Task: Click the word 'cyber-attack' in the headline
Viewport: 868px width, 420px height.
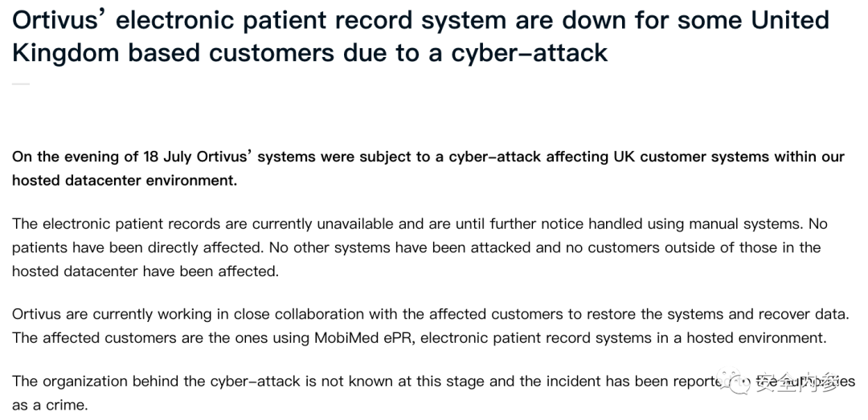Action: click(530, 53)
